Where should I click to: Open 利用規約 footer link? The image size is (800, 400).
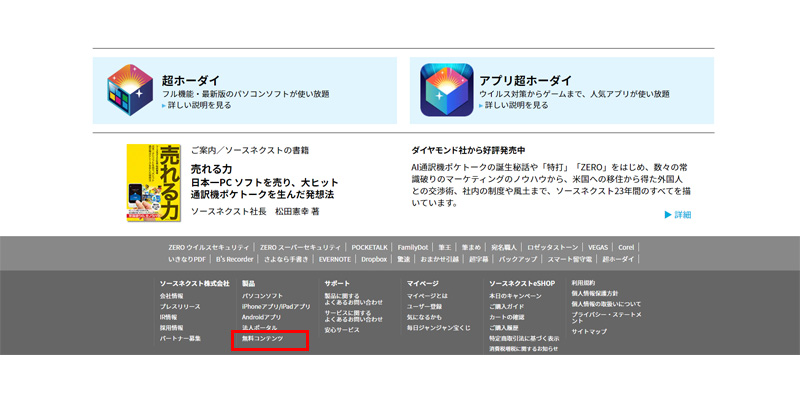[x=583, y=283]
